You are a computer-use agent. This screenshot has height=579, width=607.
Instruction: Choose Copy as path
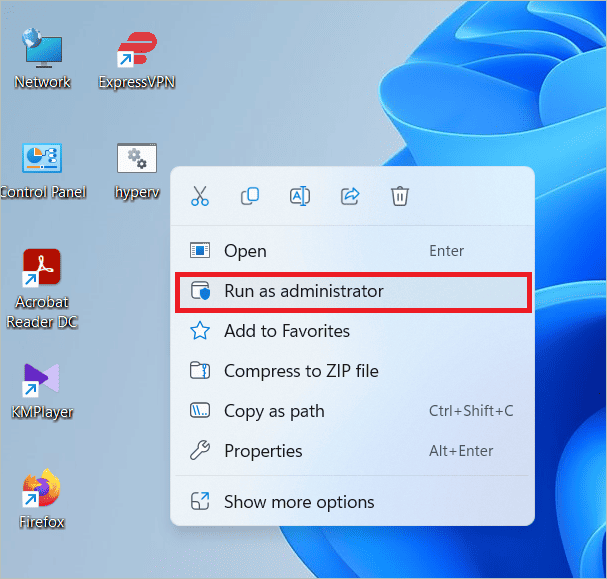353,411
